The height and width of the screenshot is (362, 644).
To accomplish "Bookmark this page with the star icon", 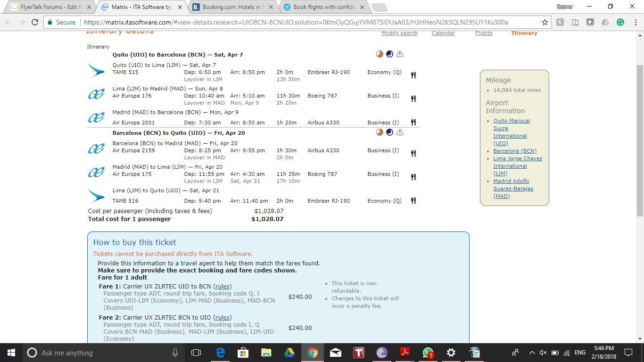I will point(545,22).
